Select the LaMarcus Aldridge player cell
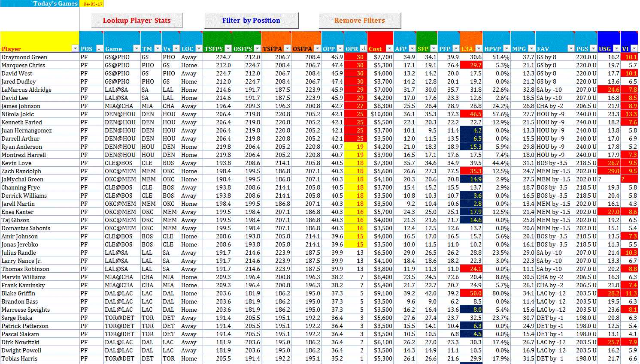 point(39,90)
